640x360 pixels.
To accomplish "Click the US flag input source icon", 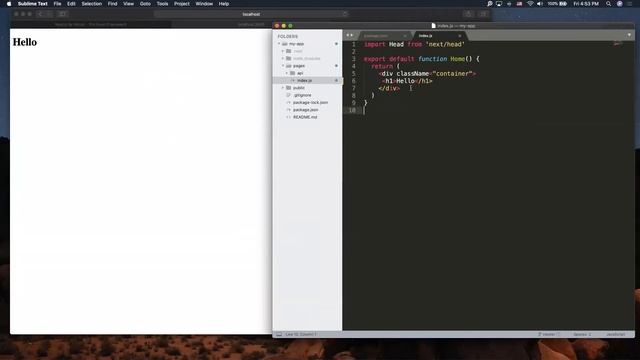I will [519, 4].
